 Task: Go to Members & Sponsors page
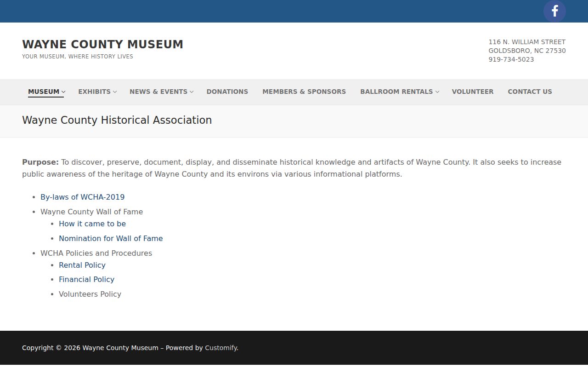pyautogui.click(x=304, y=92)
